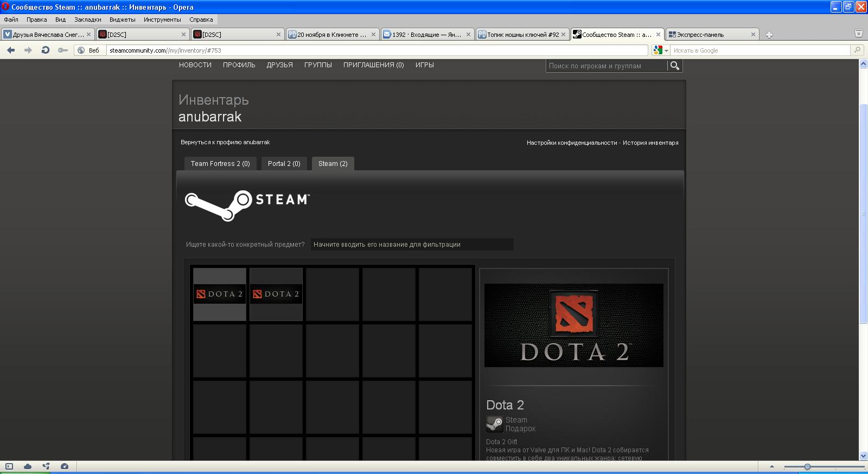Open the Закладки menu
This screenshot has height=474, width=868.
tap(88, 20)
